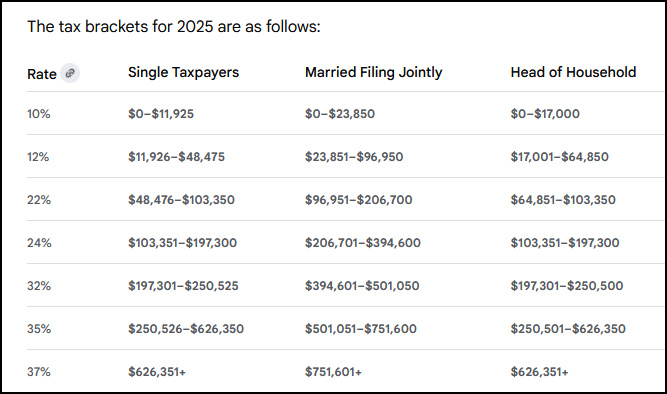Click the $0–$11,925 single taxpayer cell
The image size is (667, 394).
click(161, 114)
